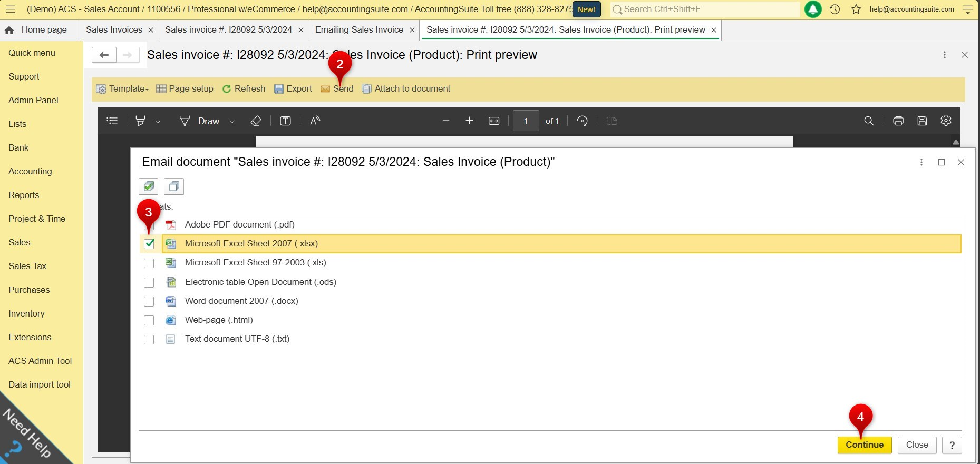980x464 pixels.
Task: Switch to the Emailing Sales Invoice tab
Action: [x=359, y=30]
